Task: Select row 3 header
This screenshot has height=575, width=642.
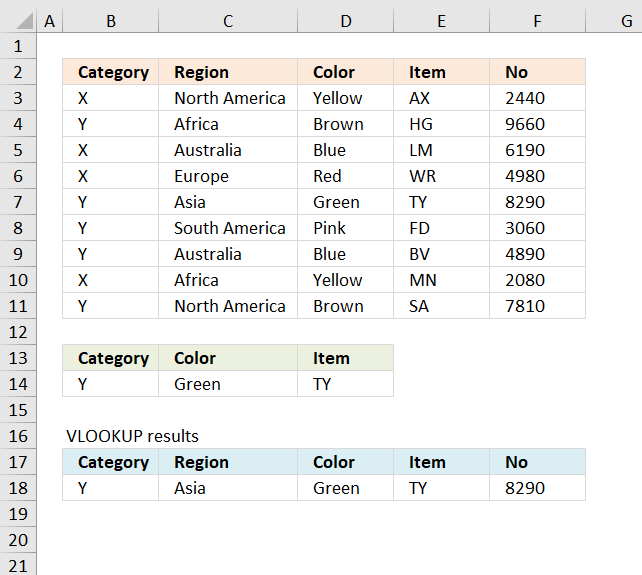Action: click(18, 98)
